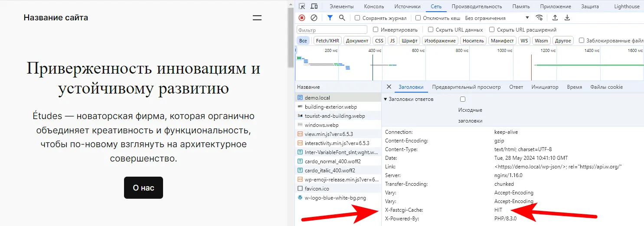Activate the inspect element picker icon
Viewport: 644px width, 226px height.
pos(302,6)
